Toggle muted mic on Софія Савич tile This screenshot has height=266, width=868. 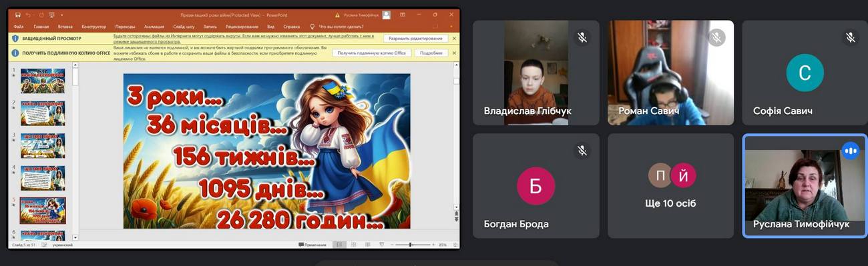[x=851, y=37]
